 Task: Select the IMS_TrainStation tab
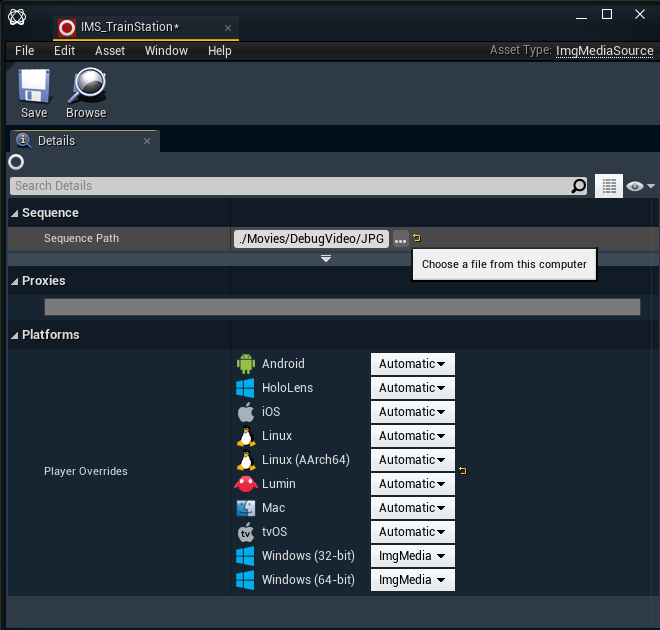(130, 28)
